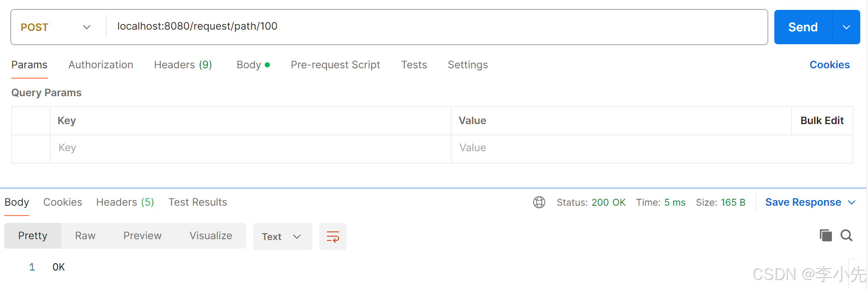Select the Visualize response view
868x289 pixels.
211,236
